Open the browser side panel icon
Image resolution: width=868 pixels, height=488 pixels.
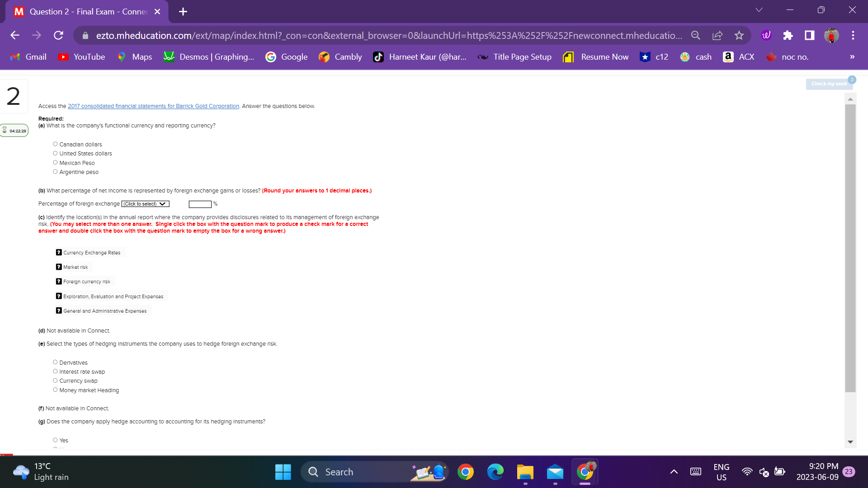pos(810,35)
